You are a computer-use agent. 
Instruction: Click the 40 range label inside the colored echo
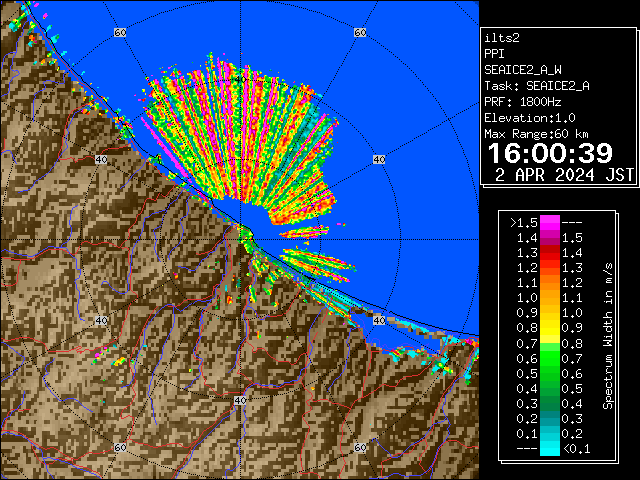[240, 80]
